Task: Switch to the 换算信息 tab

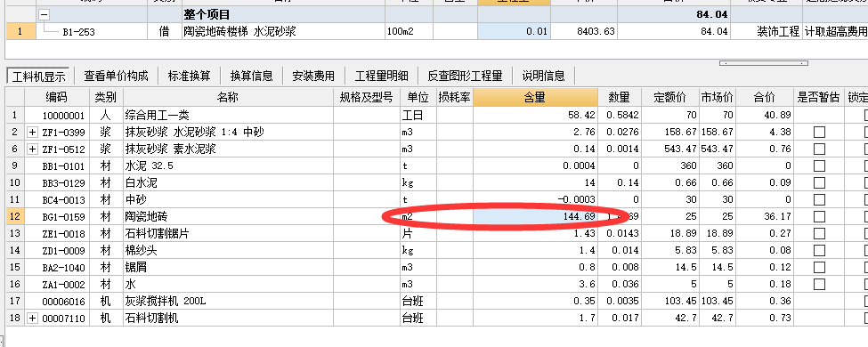Action: (251, 76)
